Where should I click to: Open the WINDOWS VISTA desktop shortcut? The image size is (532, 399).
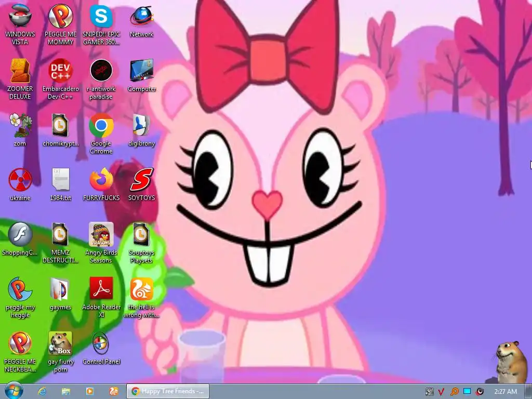[20, 24]
